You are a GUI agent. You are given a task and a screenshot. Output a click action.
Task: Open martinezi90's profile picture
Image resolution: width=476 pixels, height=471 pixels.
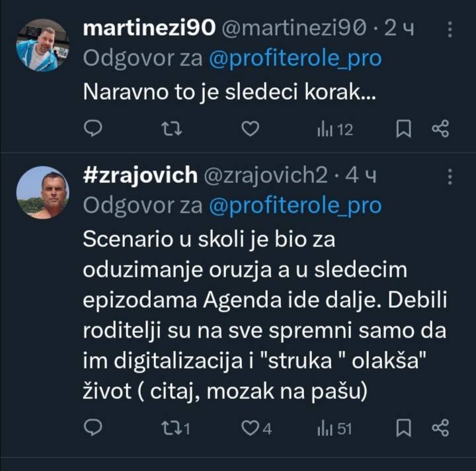pos(42,46)
